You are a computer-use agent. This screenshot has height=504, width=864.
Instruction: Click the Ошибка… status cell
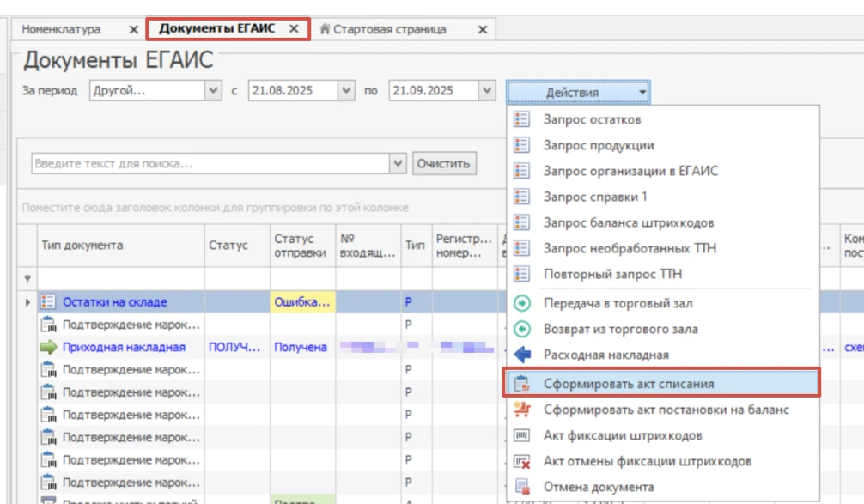click(x=303, y=302)
